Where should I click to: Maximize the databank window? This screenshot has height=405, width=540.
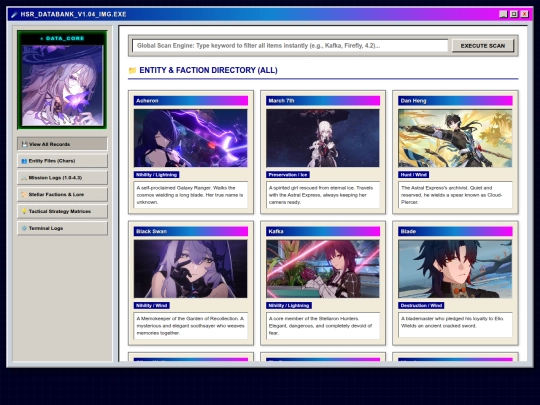pyautogui.click(x=514, y=14)
